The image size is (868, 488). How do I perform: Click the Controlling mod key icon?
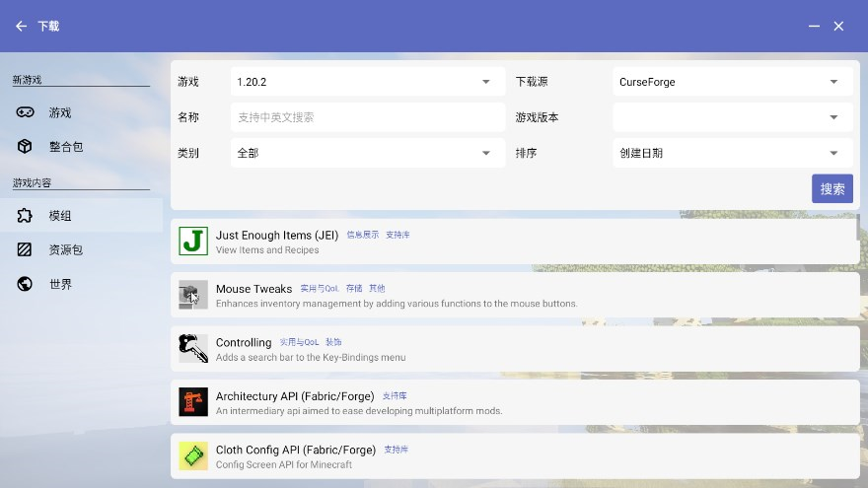(x=193, y=348)
